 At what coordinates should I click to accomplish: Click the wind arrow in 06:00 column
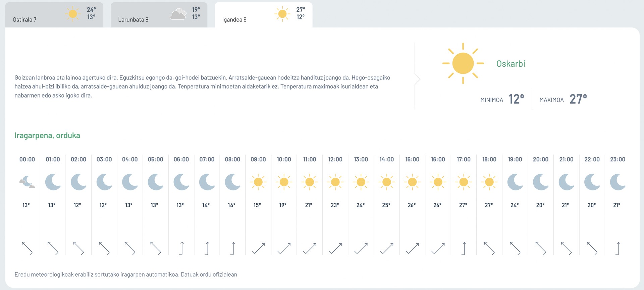tap(181, 248)
